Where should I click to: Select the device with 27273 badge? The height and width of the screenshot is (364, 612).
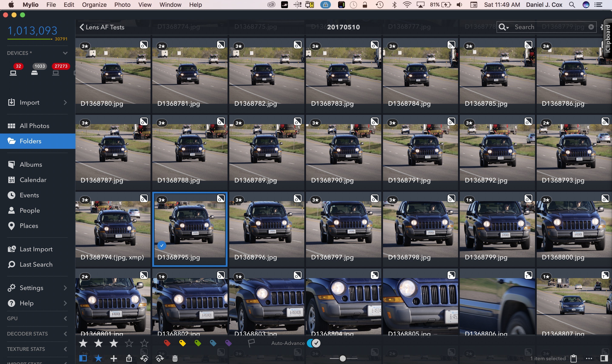tap(56, 73)
